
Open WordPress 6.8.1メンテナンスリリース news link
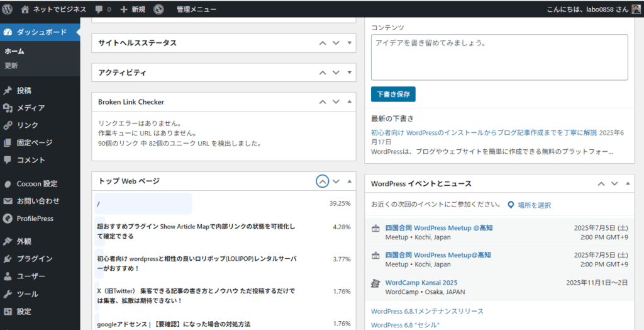coord(427,311)
